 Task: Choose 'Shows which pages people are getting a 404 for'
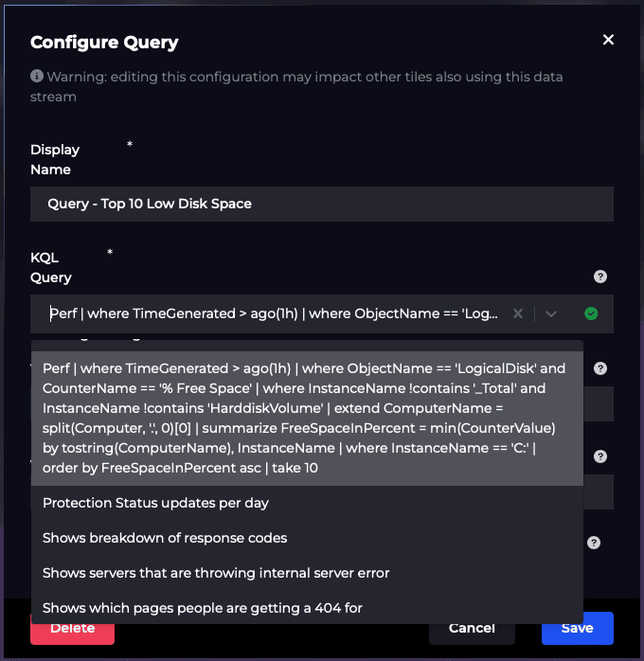click(x=203, y=607)
